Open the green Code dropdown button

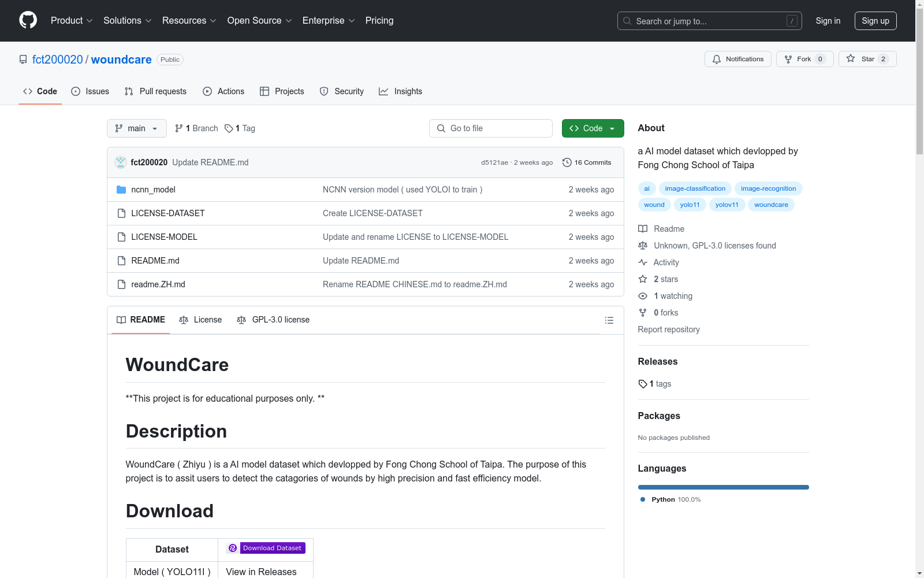point(593,128)
